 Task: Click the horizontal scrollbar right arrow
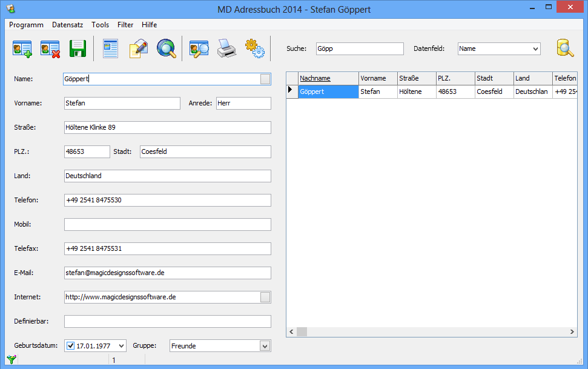(x=572, y=331)
